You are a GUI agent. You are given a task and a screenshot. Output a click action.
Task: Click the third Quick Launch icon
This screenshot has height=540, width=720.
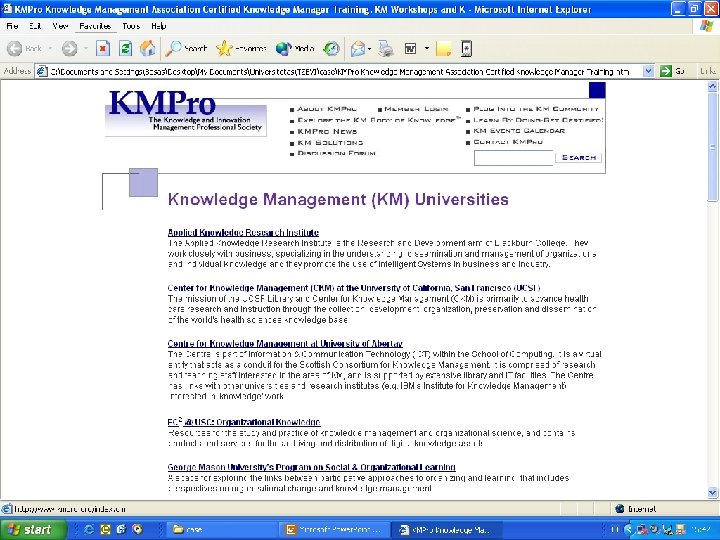point(121,529)
